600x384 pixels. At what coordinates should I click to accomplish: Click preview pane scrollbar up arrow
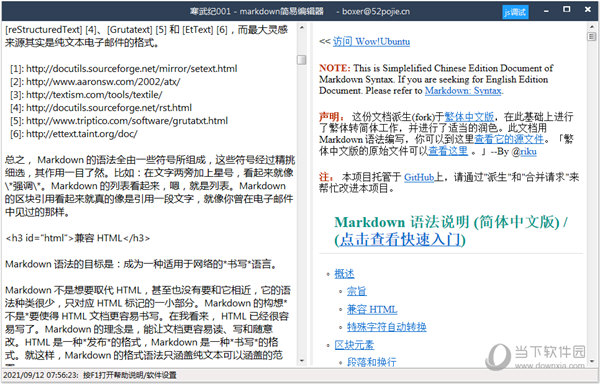(592, 27)
